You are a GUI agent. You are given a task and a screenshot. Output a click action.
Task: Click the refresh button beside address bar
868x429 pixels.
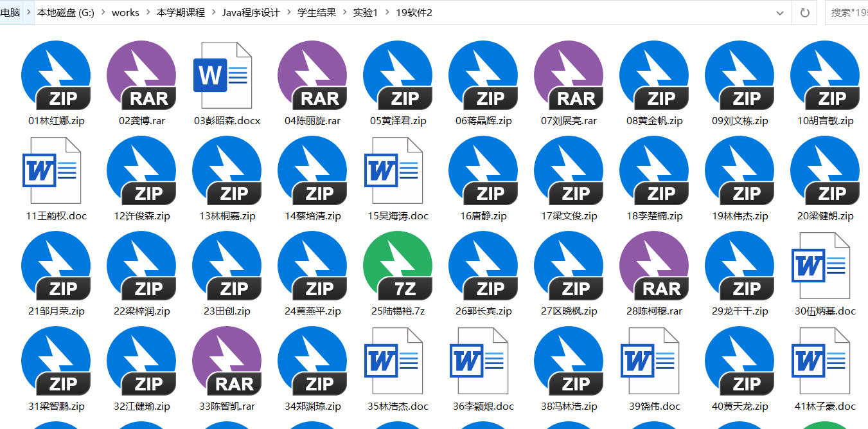804,13
